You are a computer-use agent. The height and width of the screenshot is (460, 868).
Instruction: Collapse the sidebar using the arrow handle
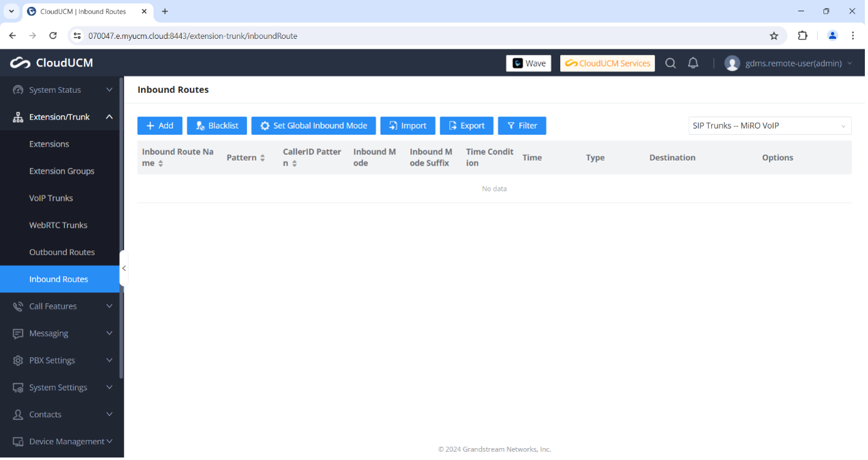coord(124,268)
